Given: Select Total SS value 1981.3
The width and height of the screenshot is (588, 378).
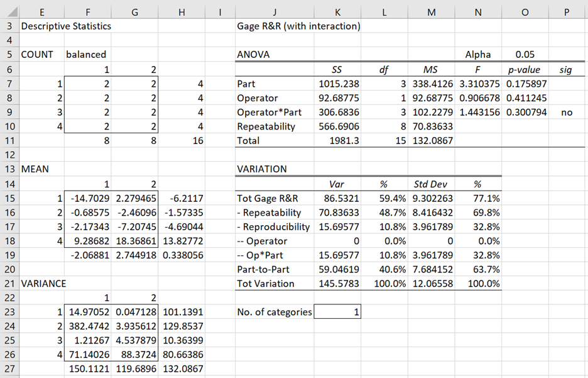Looking at the screenshot, I should click(337, 141).
